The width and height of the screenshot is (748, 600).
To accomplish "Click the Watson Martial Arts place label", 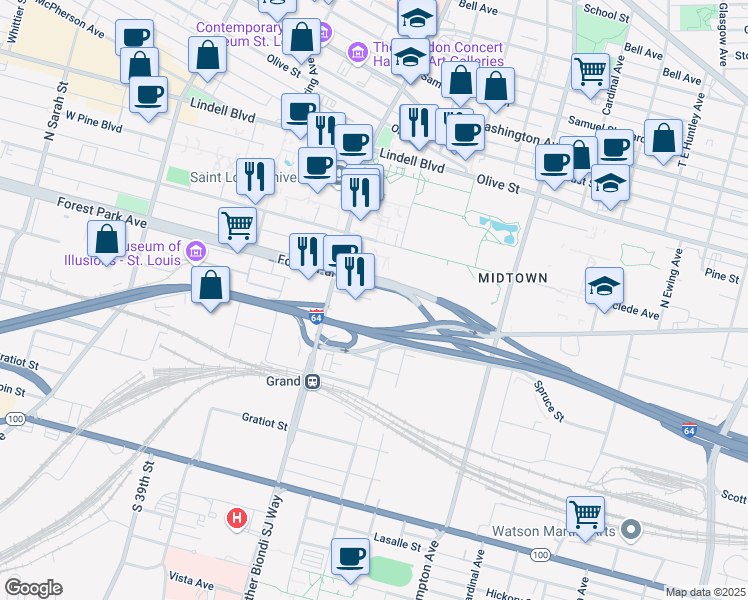I will coord(553,531).
